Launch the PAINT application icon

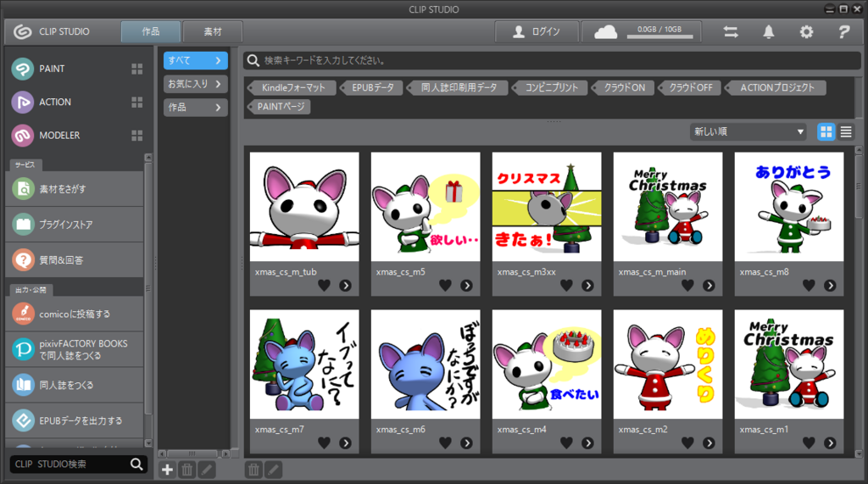pos(23,70)
